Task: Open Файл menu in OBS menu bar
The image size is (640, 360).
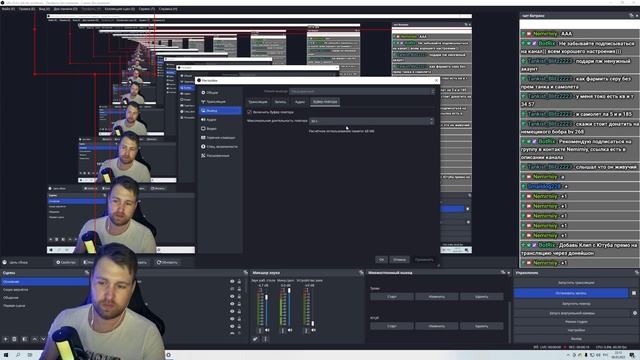Action: click(8, 9)
